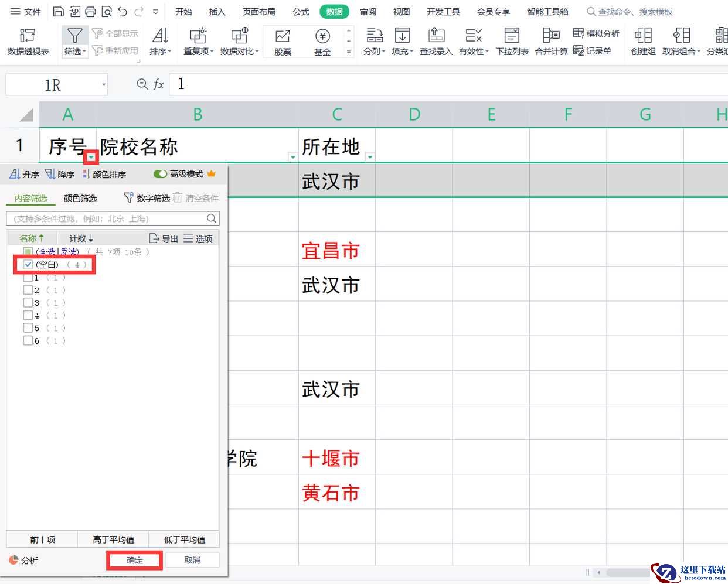Click 导出 export in filter panel
Screen dimensions: 728x584
pos(164,238)
